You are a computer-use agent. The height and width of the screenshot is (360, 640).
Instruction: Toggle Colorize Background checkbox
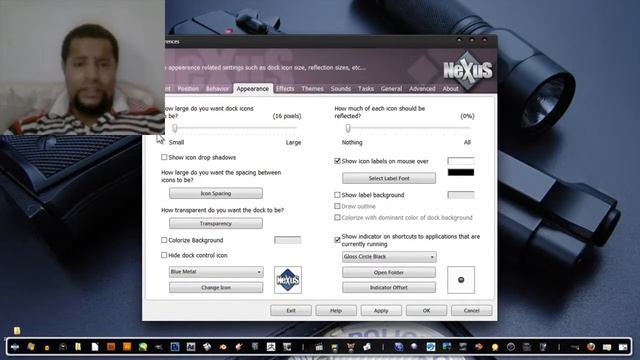[x=164, y=240]
